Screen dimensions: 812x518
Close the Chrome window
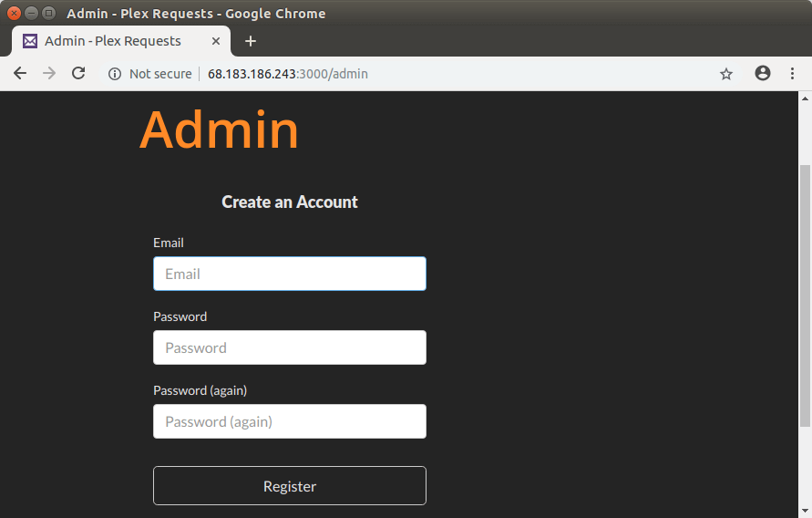point(14,14)
